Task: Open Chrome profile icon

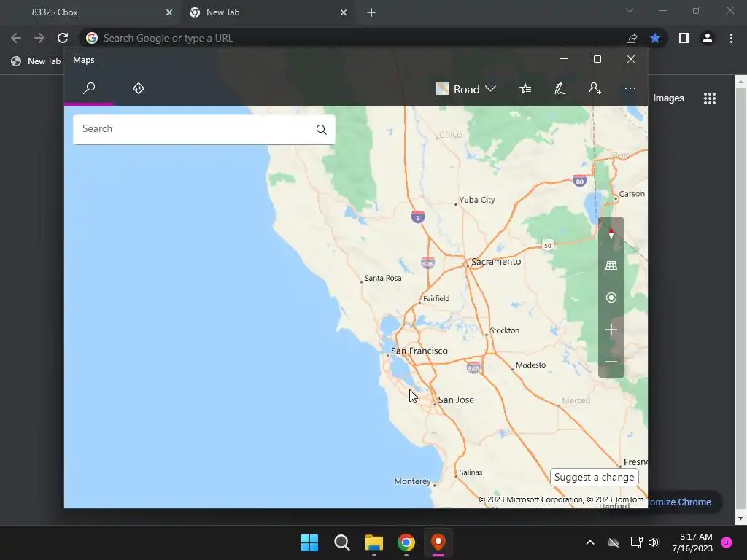Action: click(x=708, y=38)
